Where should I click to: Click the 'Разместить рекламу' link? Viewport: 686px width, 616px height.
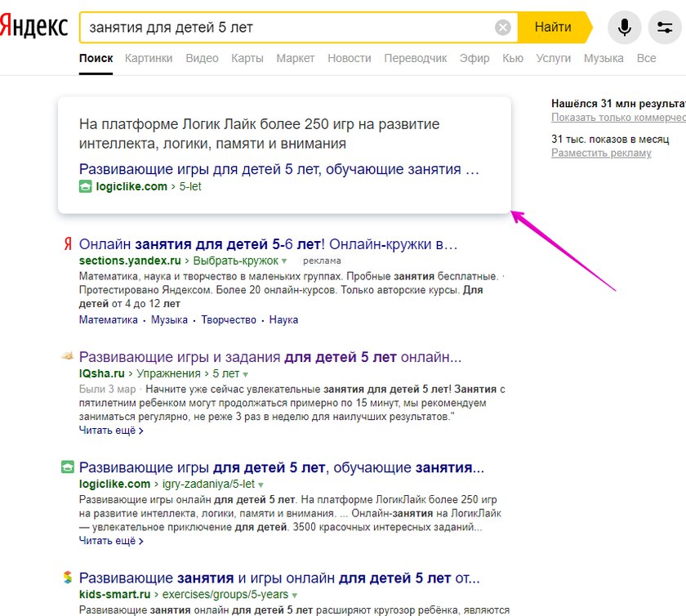601,153
